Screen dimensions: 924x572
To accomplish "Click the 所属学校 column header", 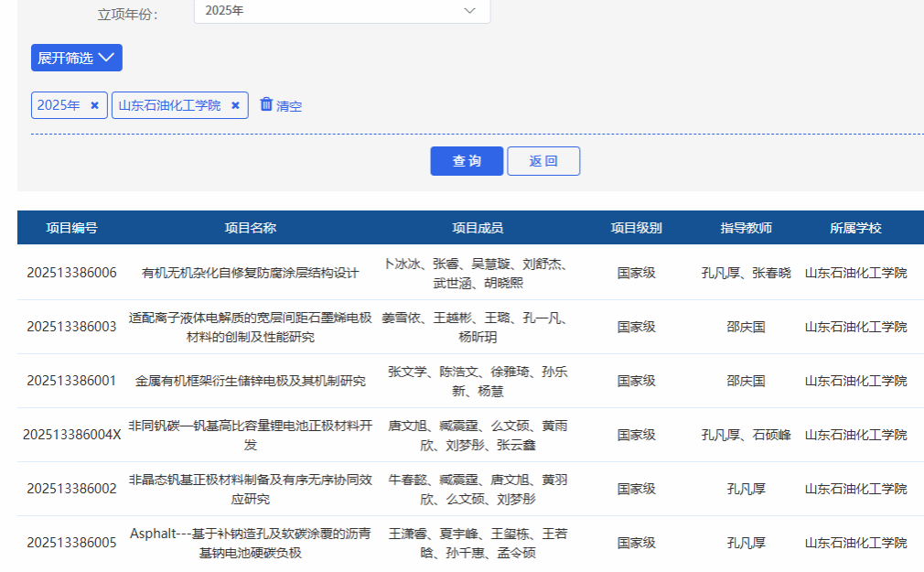I will [855, 228].
